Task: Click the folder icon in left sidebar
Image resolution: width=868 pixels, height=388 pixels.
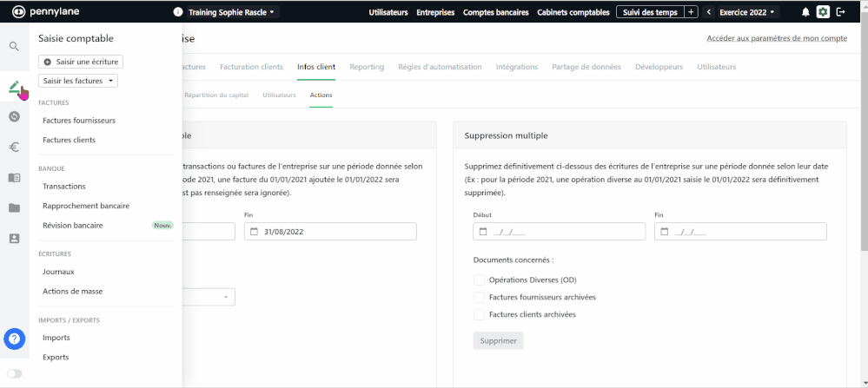Action: click(14, 207)
